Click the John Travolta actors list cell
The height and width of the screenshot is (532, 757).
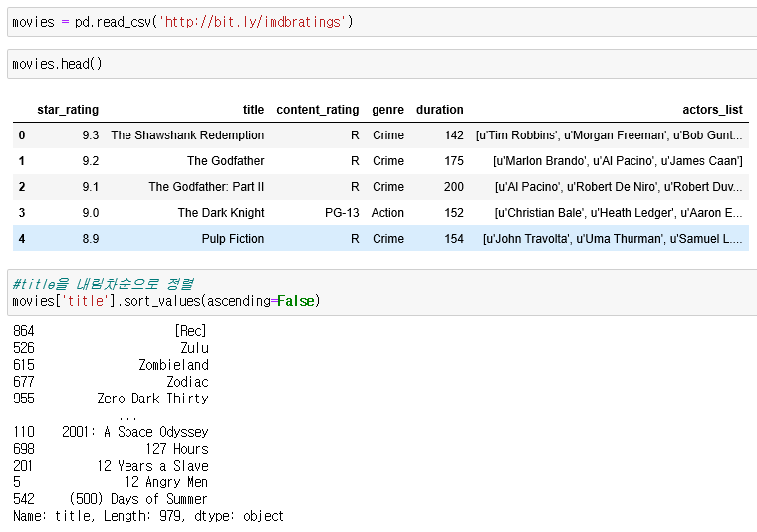(x=613, y=239)
